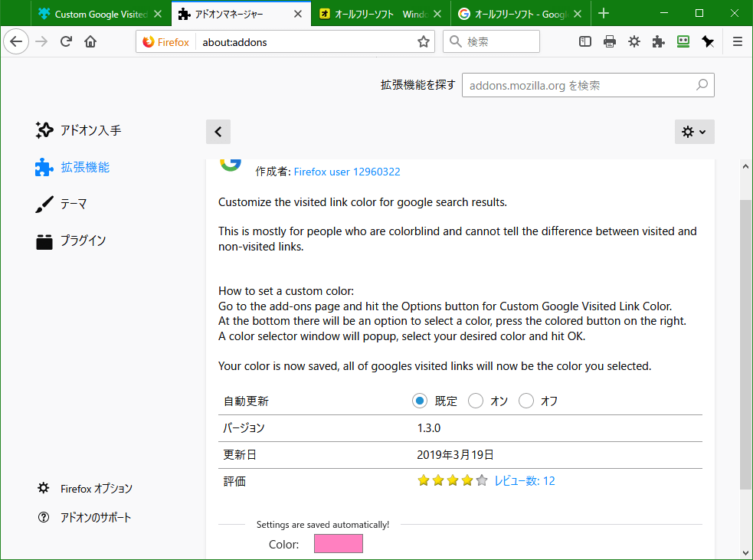The image size is (753, 560).
Task: Open the home page icon
Action: point(90,42)
